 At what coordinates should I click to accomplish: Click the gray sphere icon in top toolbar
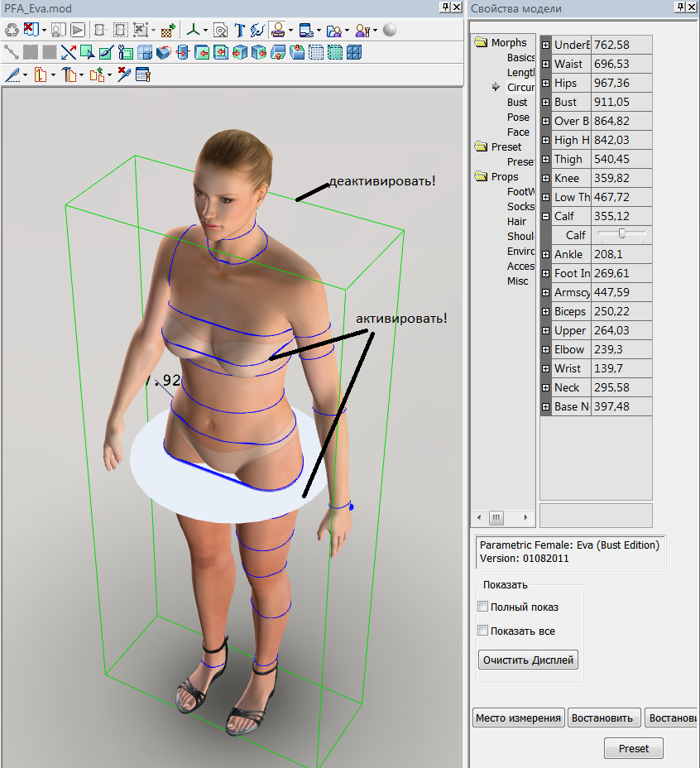click(390, 31)
